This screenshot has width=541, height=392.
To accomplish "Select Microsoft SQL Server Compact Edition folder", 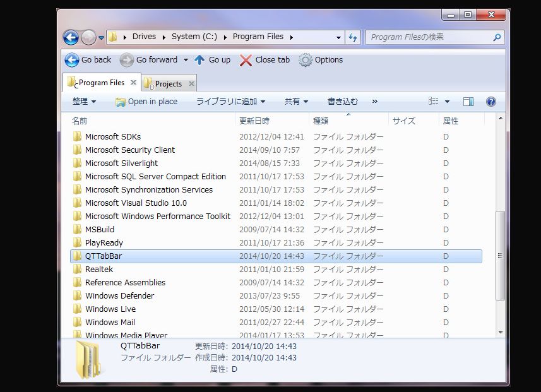I will point(276,177).
